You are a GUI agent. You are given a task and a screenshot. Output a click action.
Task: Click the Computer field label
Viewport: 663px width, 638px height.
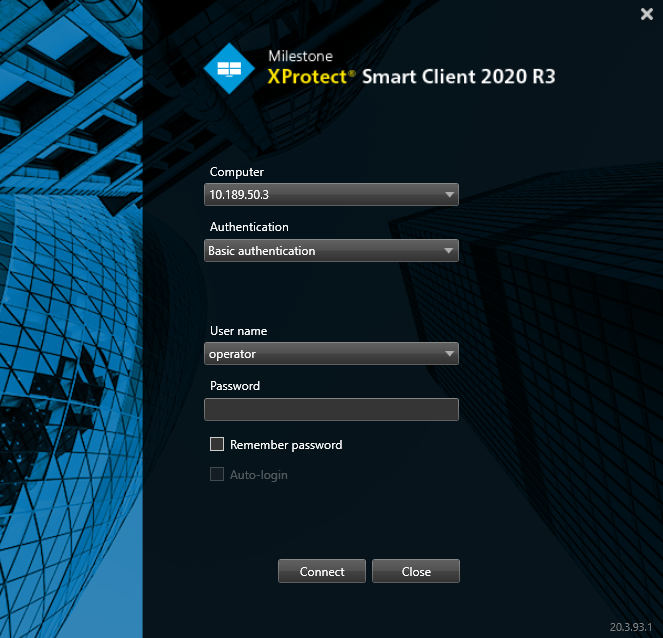coord(237,172)
